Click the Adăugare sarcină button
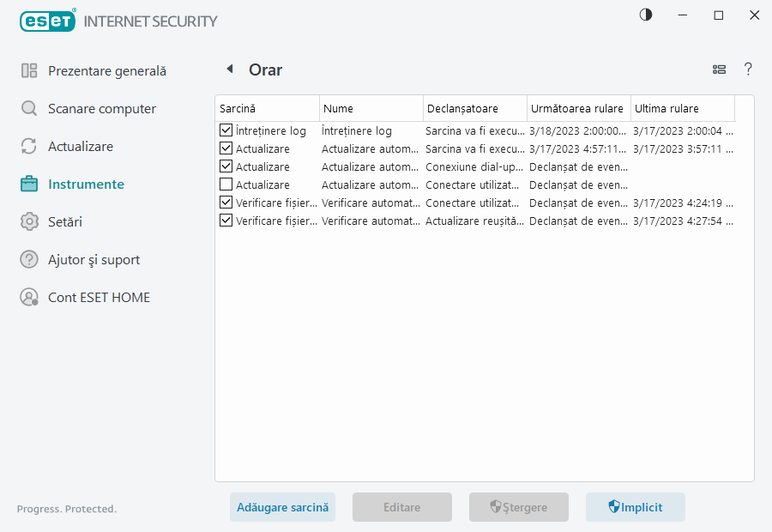This screenshot has height=532, width=772. pyautogui.click(x=282, y=507)
